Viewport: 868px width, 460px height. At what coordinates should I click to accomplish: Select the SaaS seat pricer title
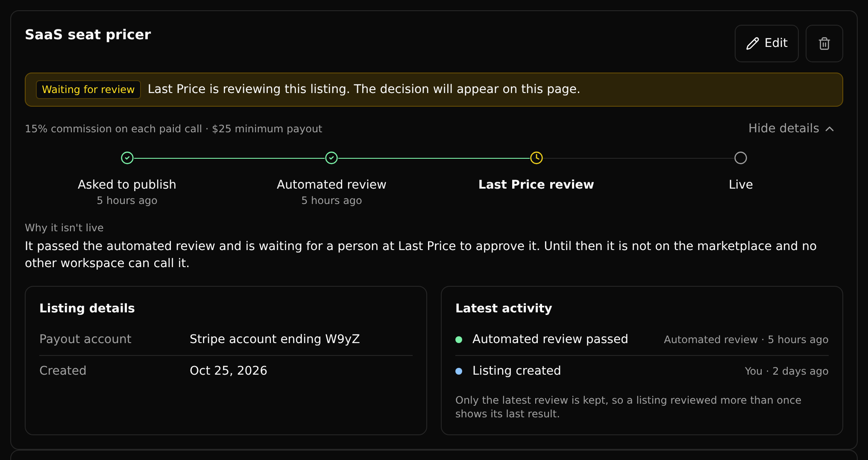[88, 35]
